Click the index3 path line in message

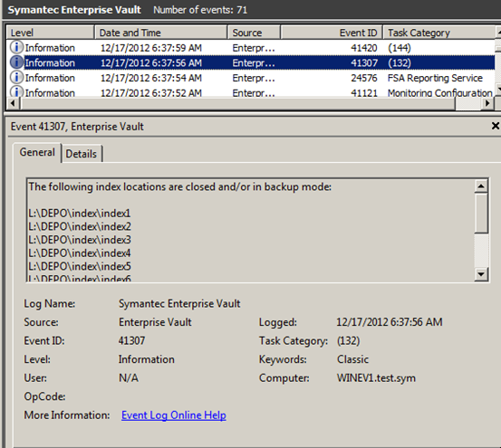80,240
